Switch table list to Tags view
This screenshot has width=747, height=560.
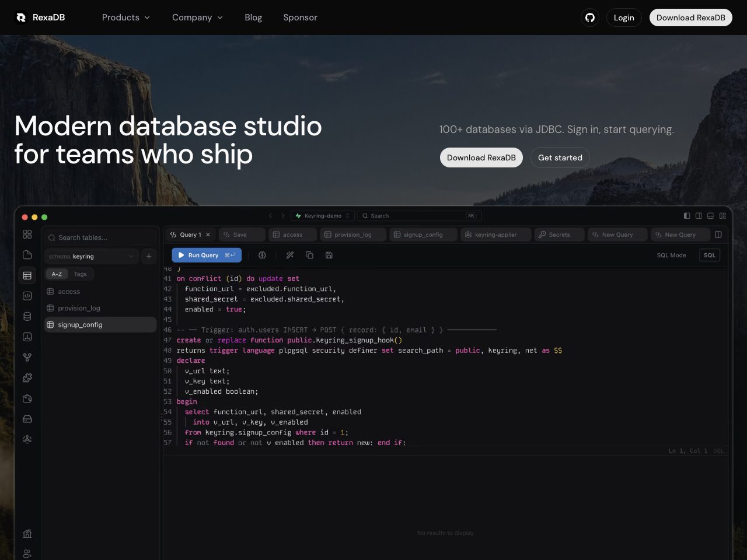click(x=81, y=274)
